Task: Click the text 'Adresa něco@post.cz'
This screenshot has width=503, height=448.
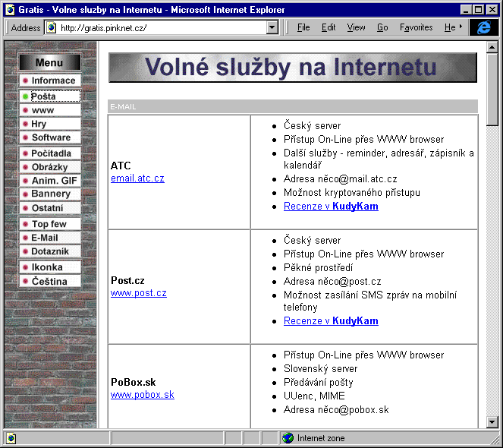Action: click(x=332, y=282)
